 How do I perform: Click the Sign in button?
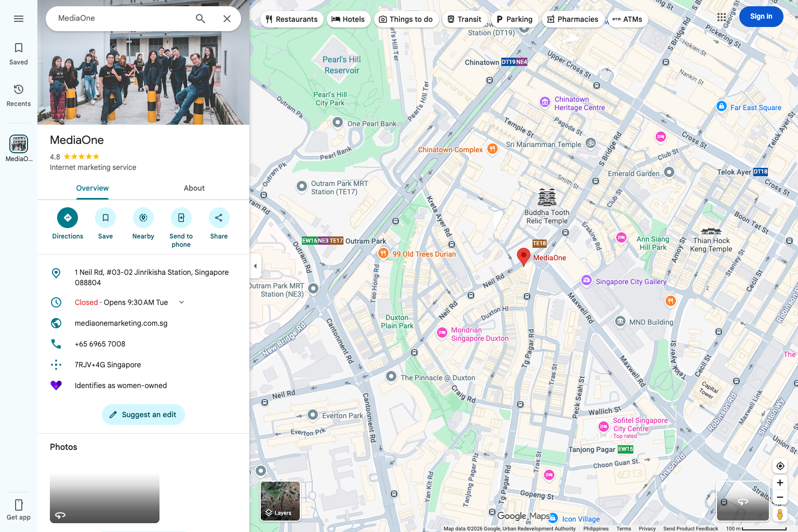(761, 17)
